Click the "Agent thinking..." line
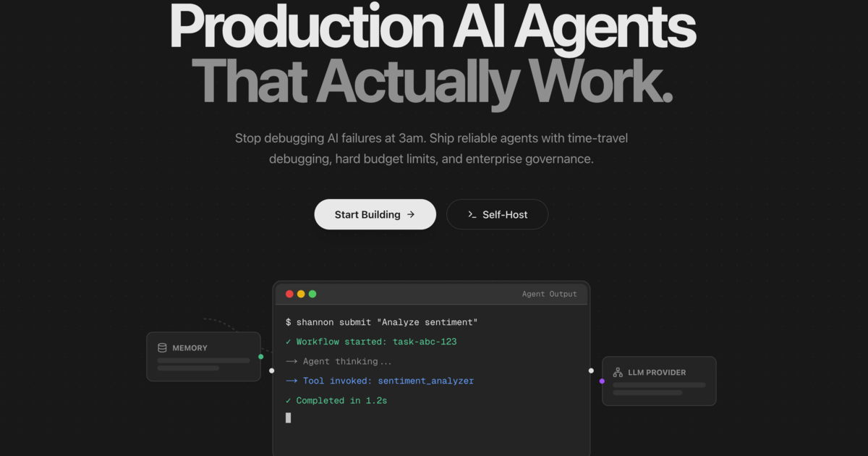 (x=339, y=361)
